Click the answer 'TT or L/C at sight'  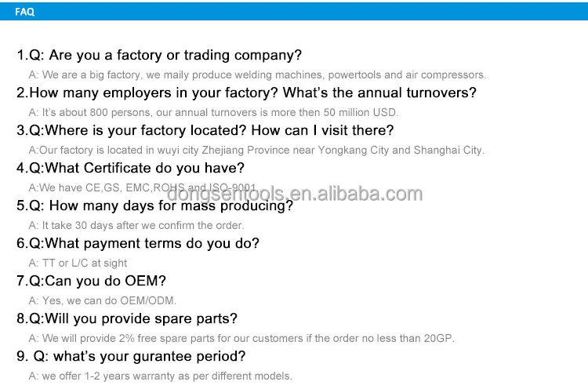[78, 263]
